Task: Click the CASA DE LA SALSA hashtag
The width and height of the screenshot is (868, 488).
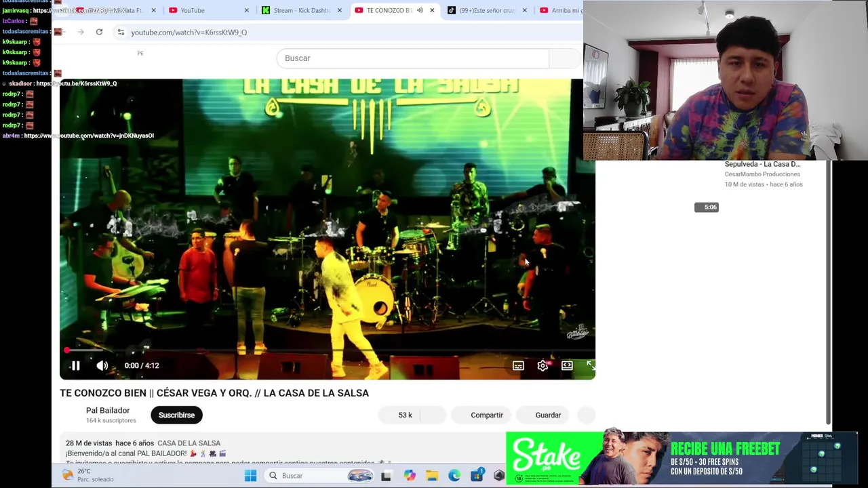Action: [189, 443]
